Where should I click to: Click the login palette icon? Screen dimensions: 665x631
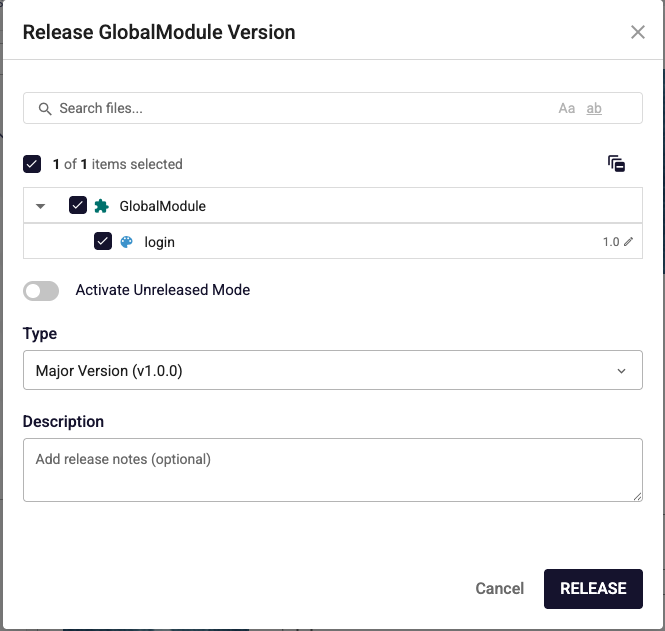tap(126, 242)
